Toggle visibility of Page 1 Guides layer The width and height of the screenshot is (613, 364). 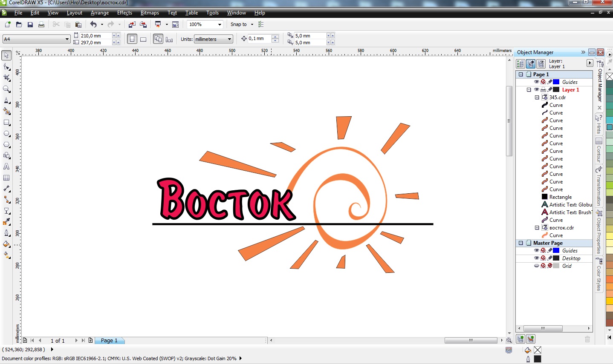tap(536, 82)
